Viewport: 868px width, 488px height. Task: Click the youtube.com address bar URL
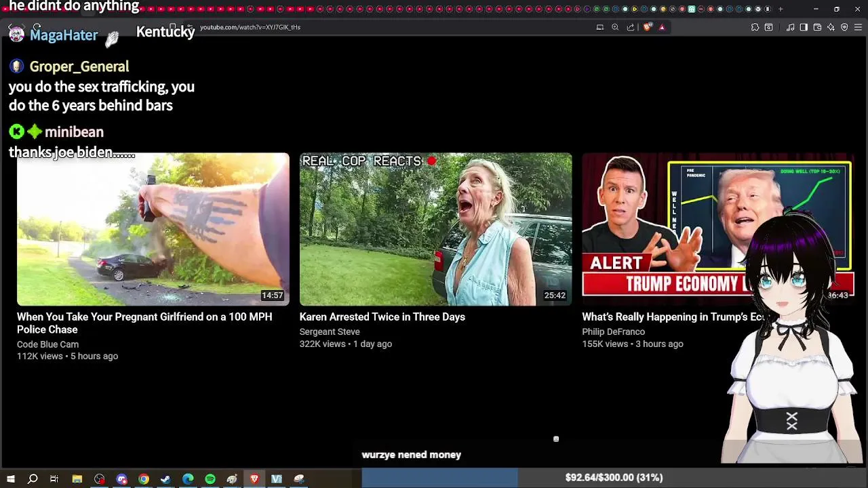pos(250,27)
